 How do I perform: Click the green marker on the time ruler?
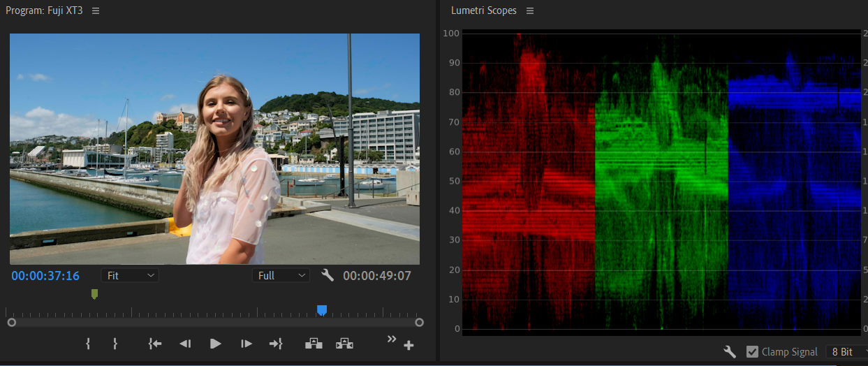tap(94, 294)
